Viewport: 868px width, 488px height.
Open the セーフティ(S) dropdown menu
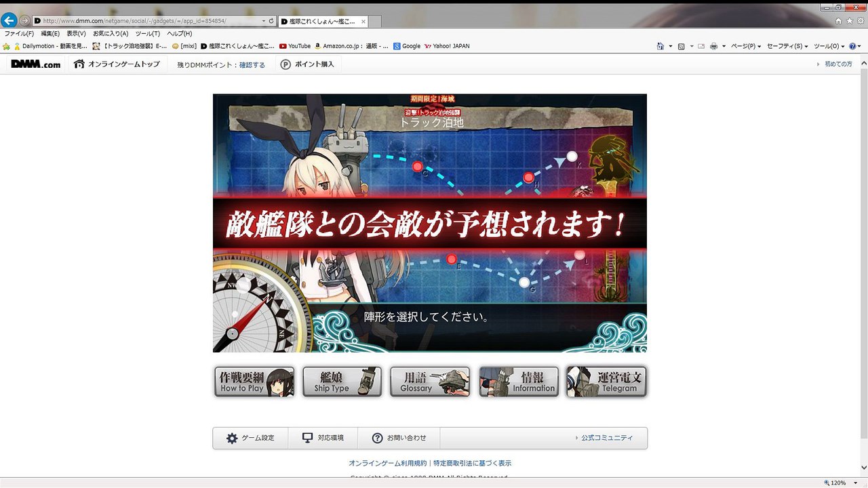point(788,46)
